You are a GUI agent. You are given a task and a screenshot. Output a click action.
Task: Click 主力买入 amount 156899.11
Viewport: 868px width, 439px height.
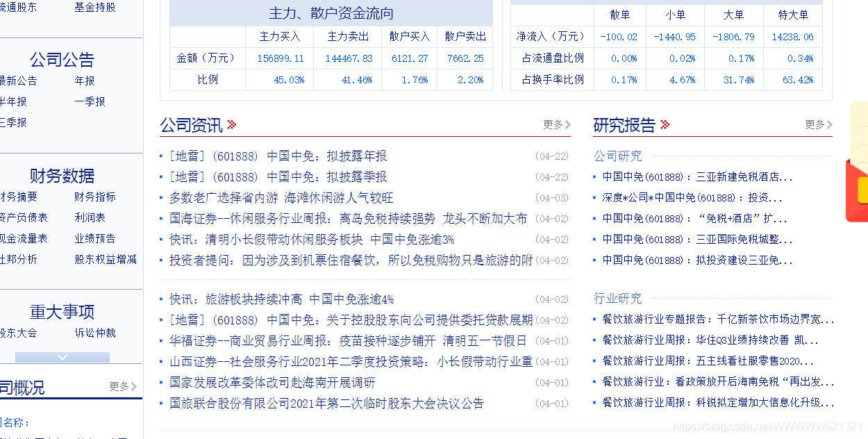tap(281, 59)
